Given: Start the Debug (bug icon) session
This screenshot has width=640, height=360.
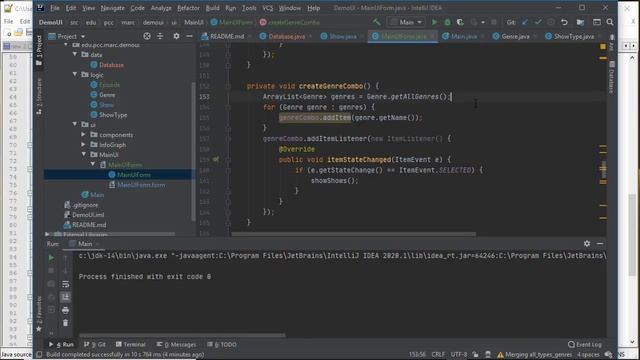Looking at the screenshot, I should [447, 22].
